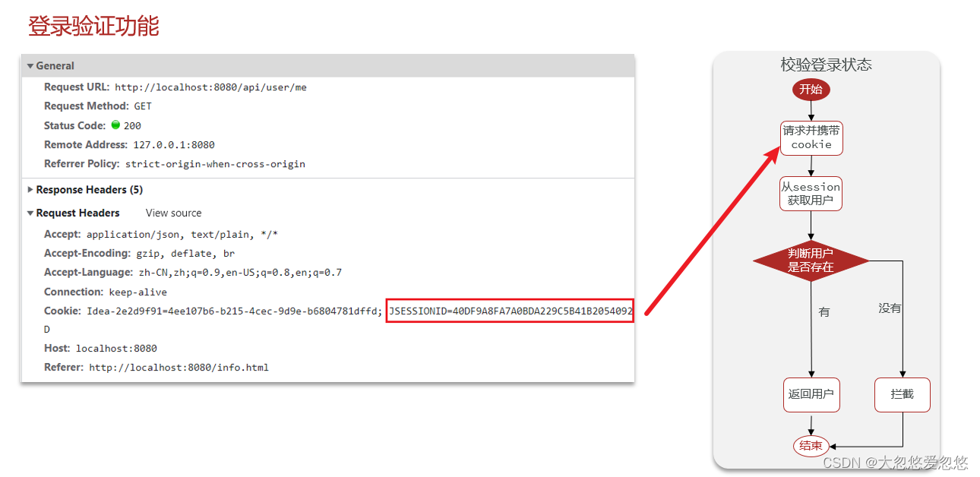The width and height of the screenshot is (980, 477).
Task: Click the 从session获取用户 flowchart box
Action: click(811, 194)
